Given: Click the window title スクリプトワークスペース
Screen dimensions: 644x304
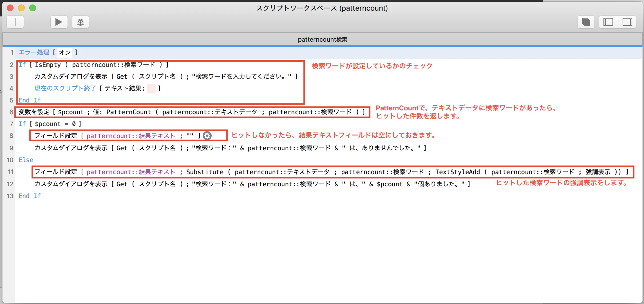Looking at the screenshot, I should pyautogui.click(x=322, y=8).
